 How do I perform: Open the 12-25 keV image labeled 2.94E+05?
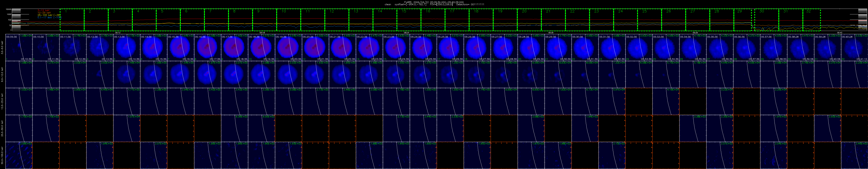(181, 101)
